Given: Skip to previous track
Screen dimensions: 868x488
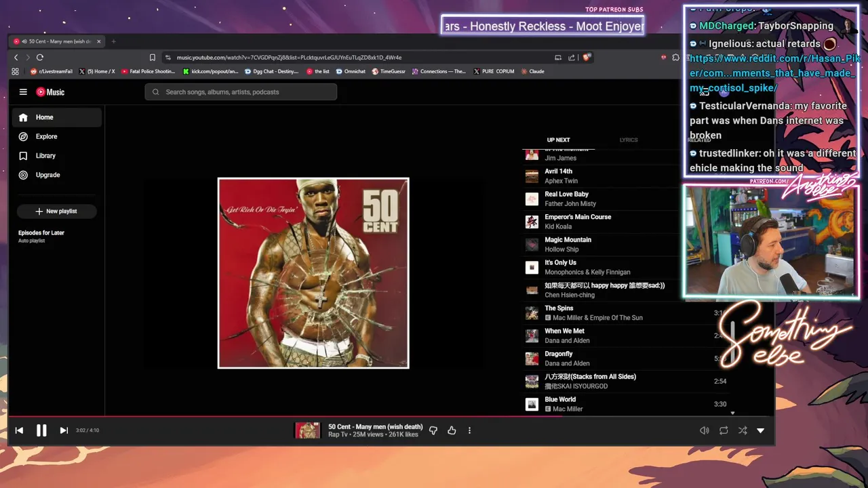Looking at the screenshot, I should [19, 430].
